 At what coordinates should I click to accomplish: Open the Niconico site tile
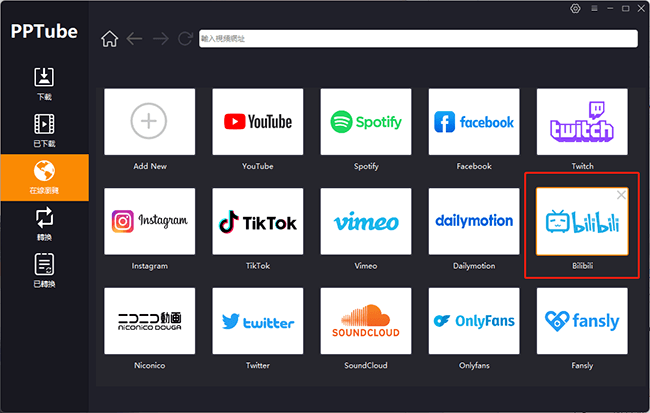point(148,322)
